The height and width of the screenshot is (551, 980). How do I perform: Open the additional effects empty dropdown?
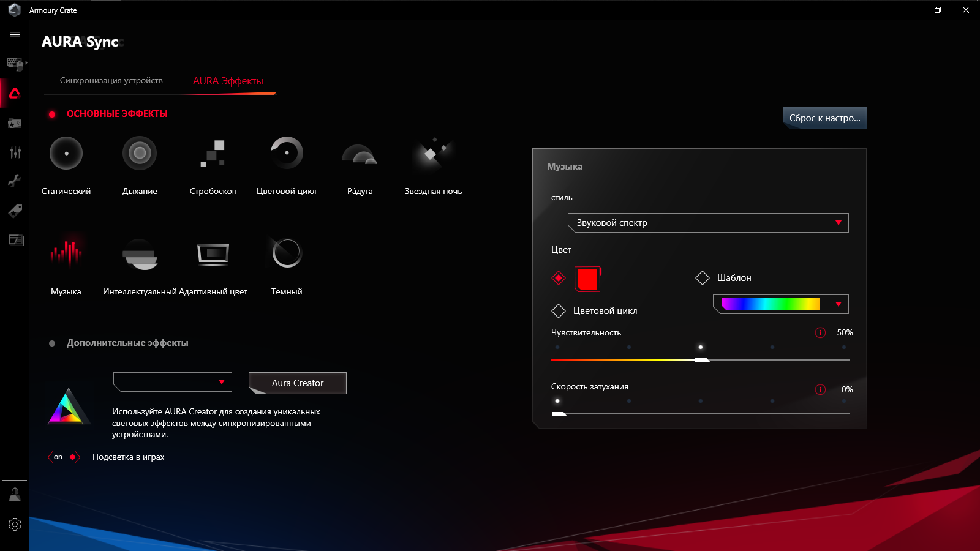point(173,382)
